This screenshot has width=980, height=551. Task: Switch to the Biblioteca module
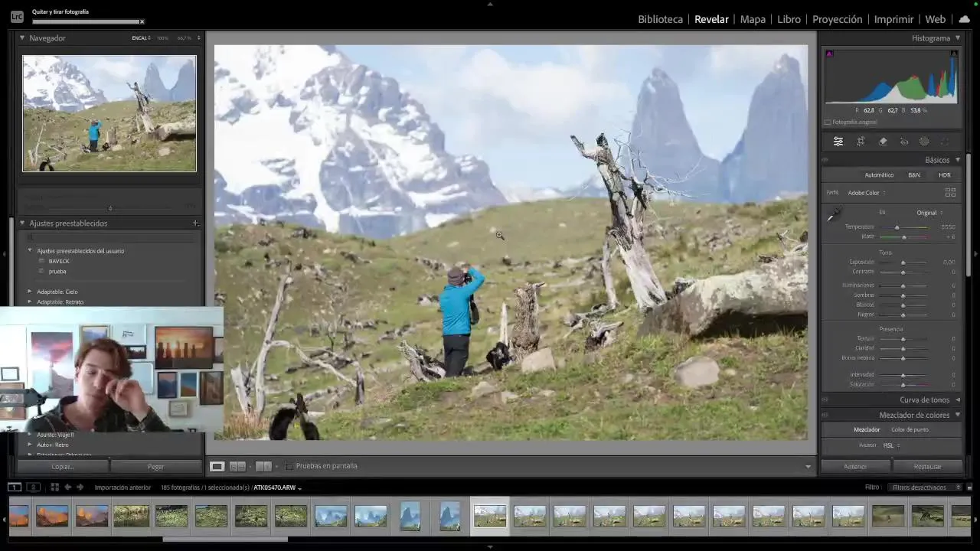click(x=660, y=19)
